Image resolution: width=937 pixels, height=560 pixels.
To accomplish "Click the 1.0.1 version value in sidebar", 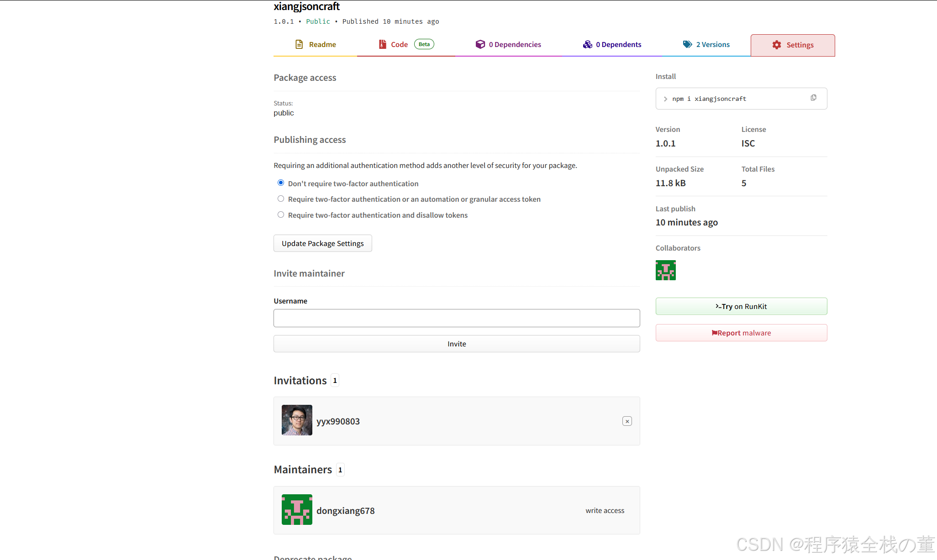I will click(x=665, y=143).
